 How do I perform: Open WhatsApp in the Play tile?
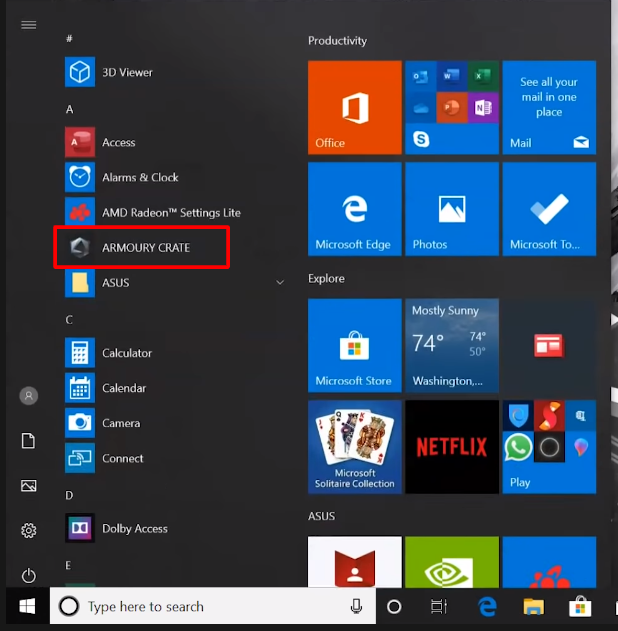point(518,447)
